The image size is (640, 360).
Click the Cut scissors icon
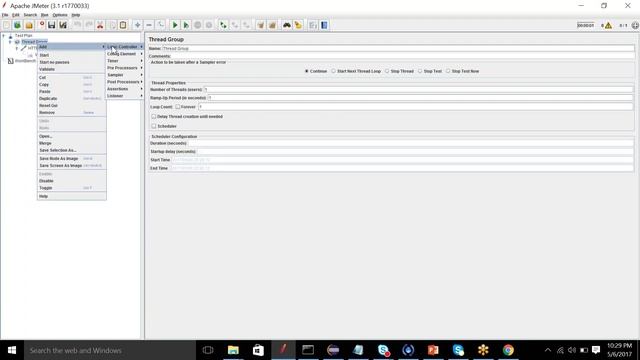[x=100, y=25]
